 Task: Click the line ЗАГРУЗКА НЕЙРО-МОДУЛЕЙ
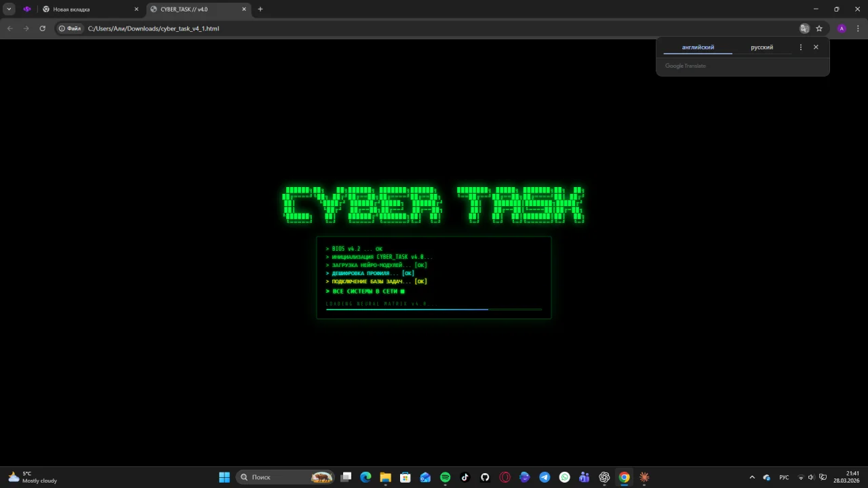(376, 265)
